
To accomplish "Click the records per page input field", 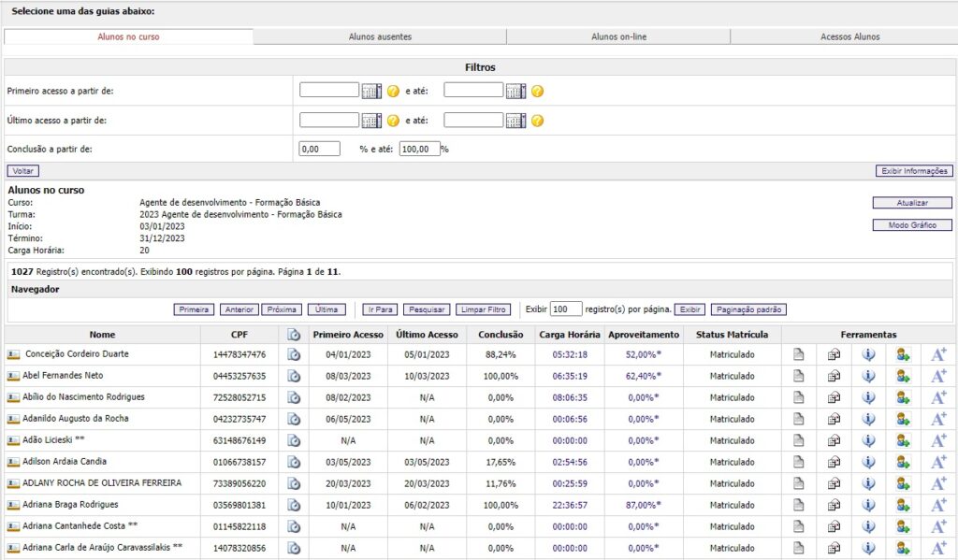I will (x=565, y=309).
